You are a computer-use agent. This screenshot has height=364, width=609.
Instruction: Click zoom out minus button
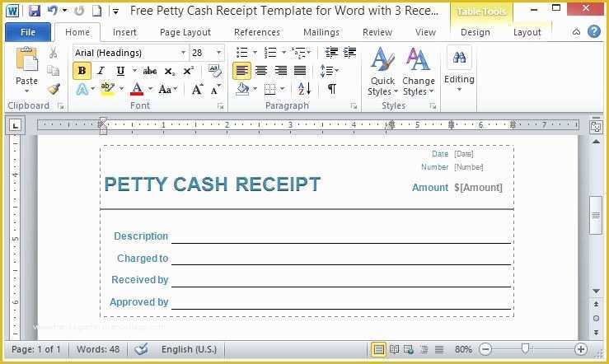tap(485, 349)
